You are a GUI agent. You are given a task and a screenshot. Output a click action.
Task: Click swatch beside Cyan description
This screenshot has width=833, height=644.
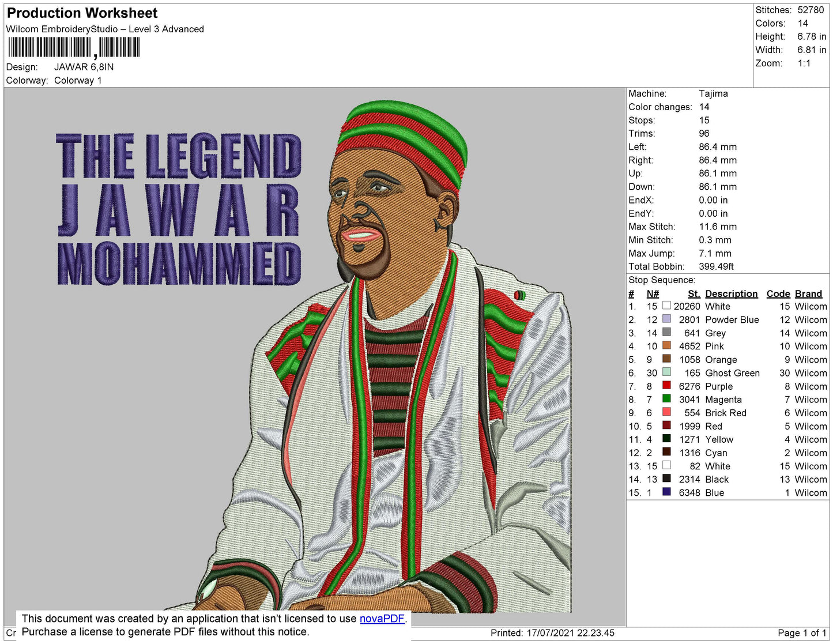pos(666,452)
